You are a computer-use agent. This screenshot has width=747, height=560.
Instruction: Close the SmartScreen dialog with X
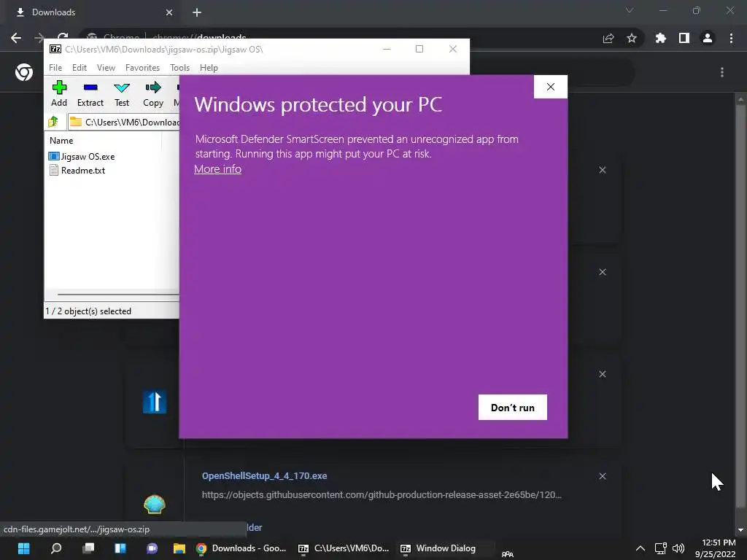pyautogui.click(x=550, y=87)
